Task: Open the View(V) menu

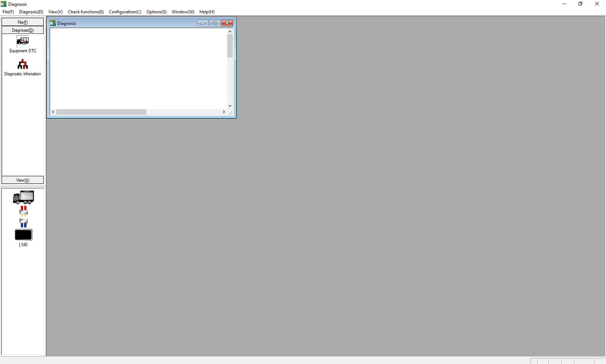Action: [x=55, y=12]
